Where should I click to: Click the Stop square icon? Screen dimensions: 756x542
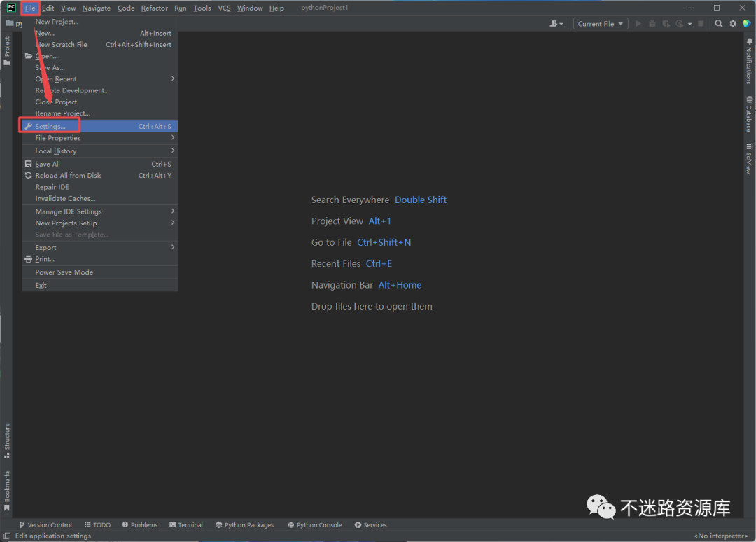pyautogui.click(x=701, y=24)
